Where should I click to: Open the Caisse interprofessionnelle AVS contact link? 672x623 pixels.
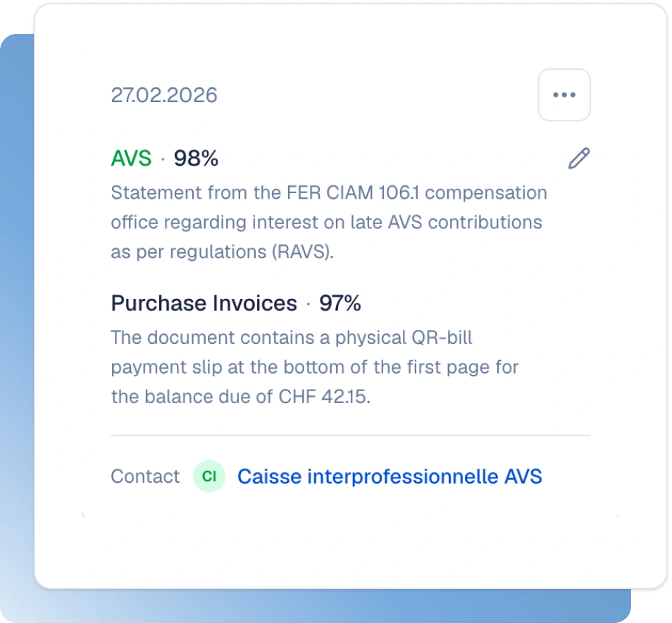tap(390, 476)
